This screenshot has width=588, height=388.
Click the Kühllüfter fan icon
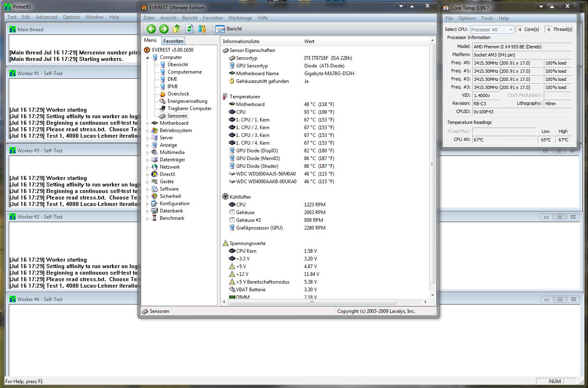(226, 197)
